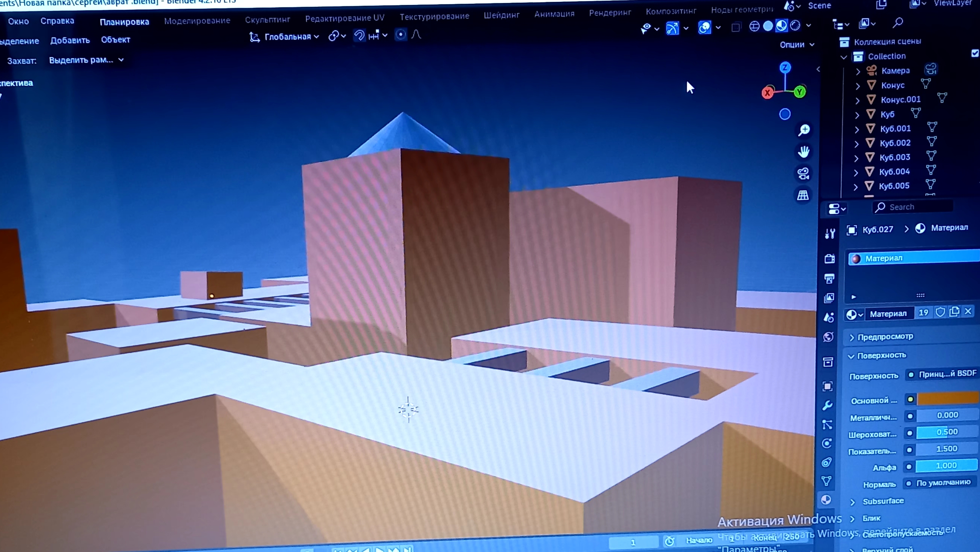Click the duplicate material icon
Image resolution: width=980 pixels, height=552 pixels.
(954, 312)
